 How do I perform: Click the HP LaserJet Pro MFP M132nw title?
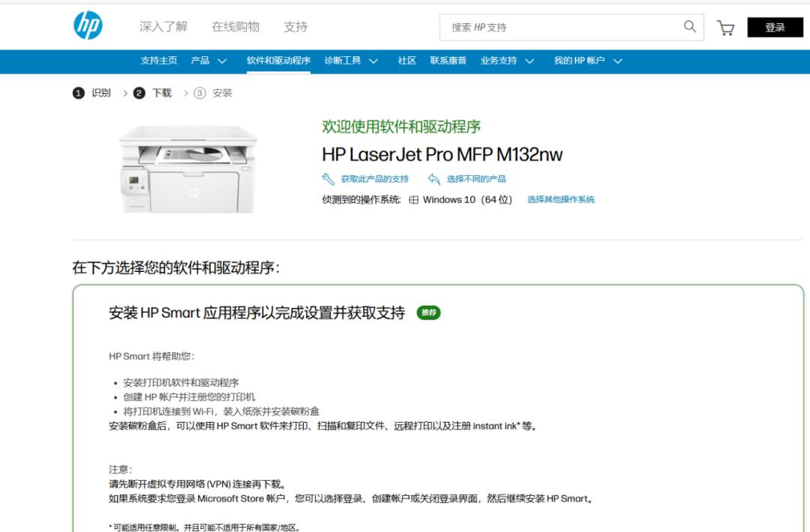442,154
